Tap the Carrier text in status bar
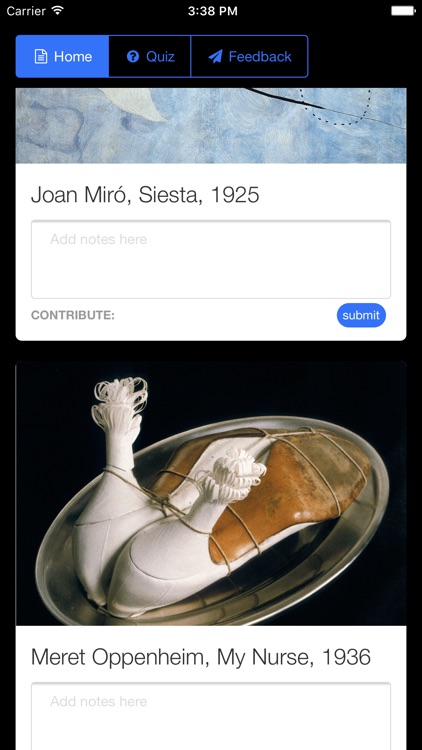 tap(26, 11)
